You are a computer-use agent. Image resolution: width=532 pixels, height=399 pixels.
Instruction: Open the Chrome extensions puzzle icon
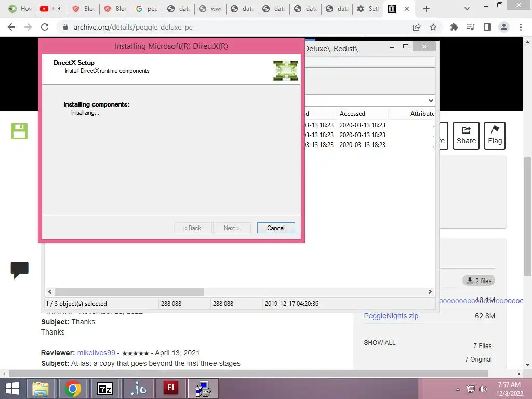click(x=454, y=27)
